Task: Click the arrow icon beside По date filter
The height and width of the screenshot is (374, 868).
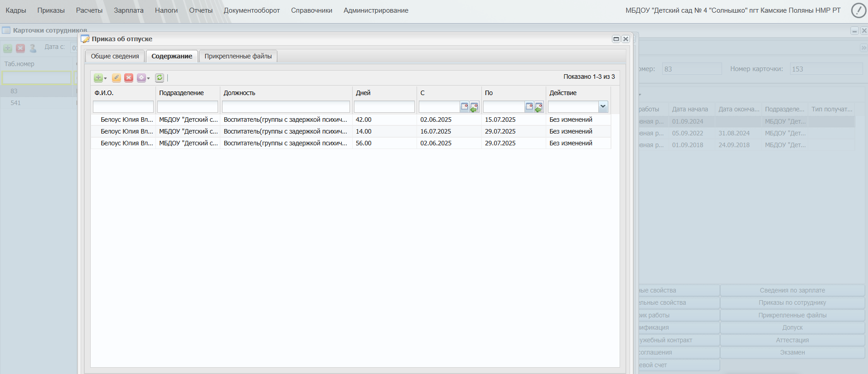Action: pos(539,107)
